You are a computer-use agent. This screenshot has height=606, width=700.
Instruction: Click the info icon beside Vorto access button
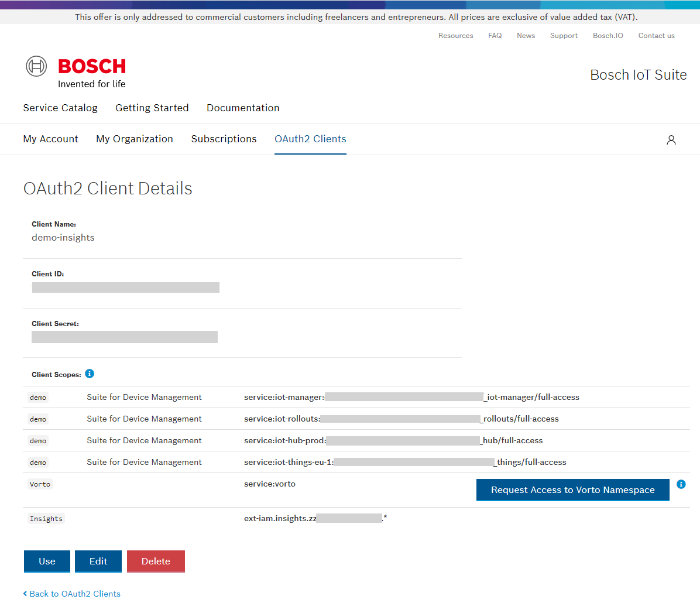coord(681,484)
